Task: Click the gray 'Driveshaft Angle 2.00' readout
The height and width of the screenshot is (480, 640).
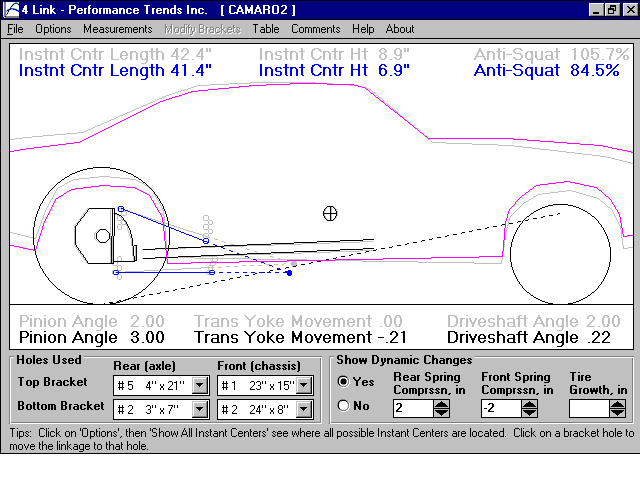Action: click(534, 321)
